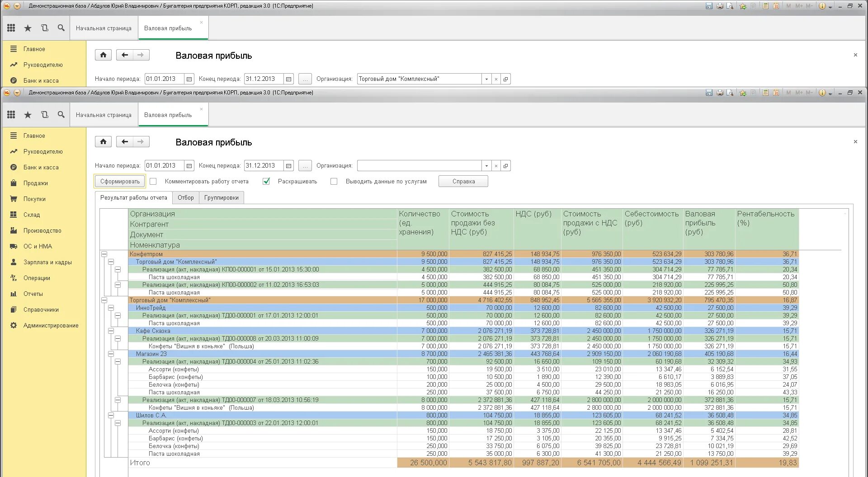Open the 'Группировки' tab

[222, 197]
